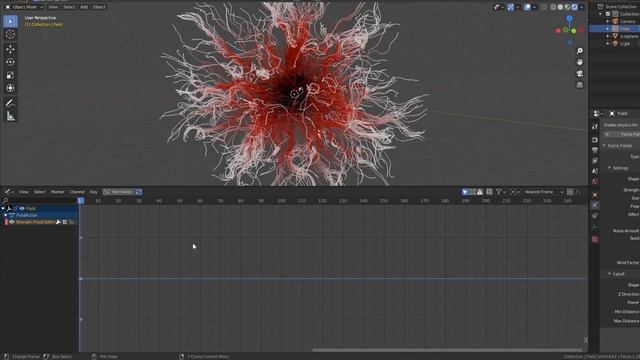Toggle visibility eye of Strength channel
640x360 pixels.
pyautogui.click(x=11, y=222)
